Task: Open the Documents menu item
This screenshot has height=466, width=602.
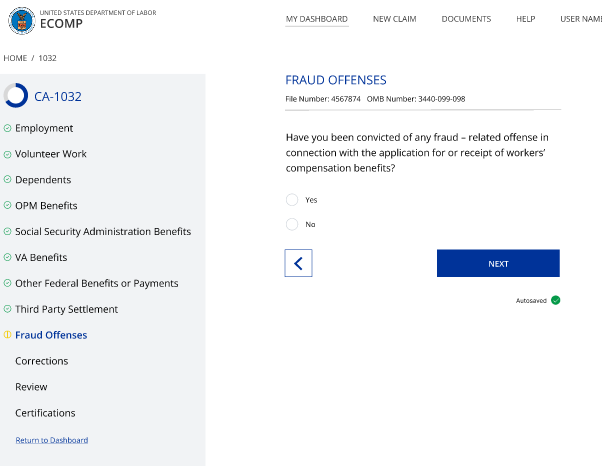Action: pos(466,19)
